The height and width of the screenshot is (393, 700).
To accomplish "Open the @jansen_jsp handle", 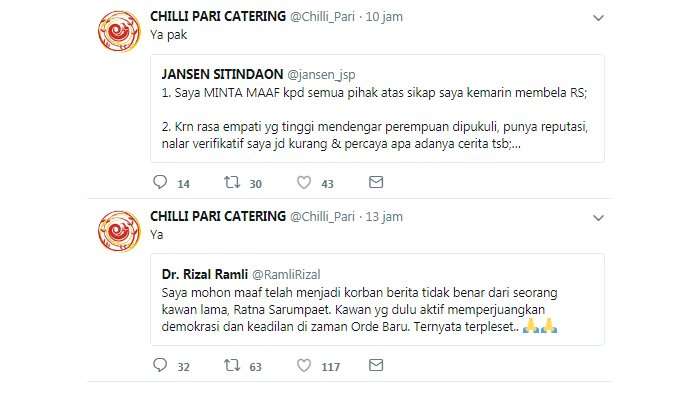I will pyautogui.click(x=321, y=75).
